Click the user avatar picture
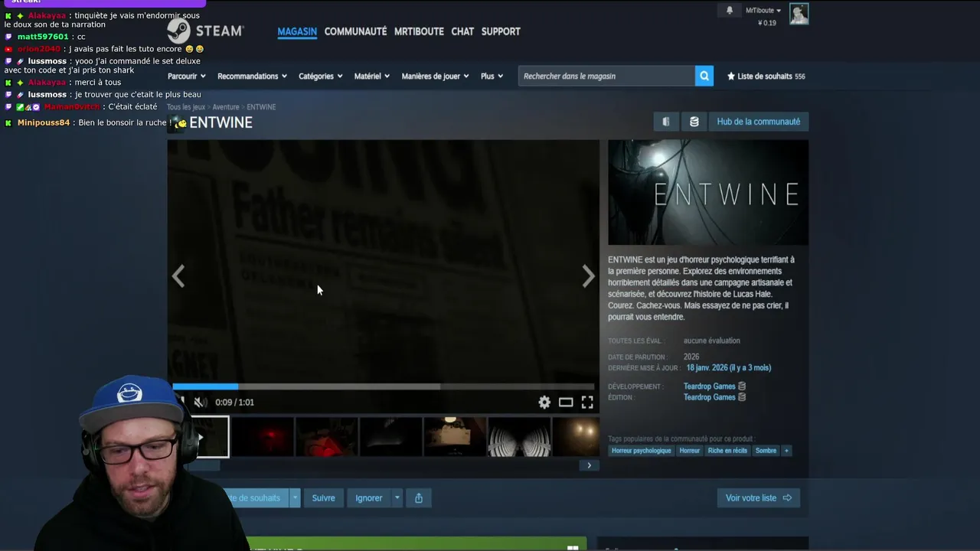Screen dimensions: 980x551 coord(799,14)
